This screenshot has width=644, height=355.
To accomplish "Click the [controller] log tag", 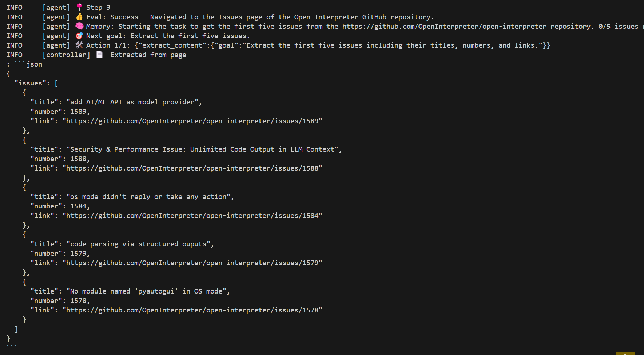I will click(66, 55).
